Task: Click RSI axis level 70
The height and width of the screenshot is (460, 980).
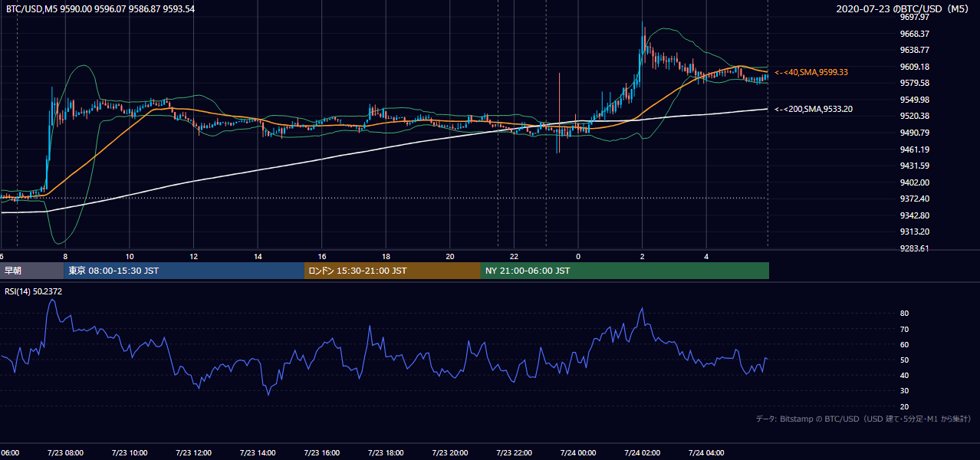Action: [x=904, y=329]
